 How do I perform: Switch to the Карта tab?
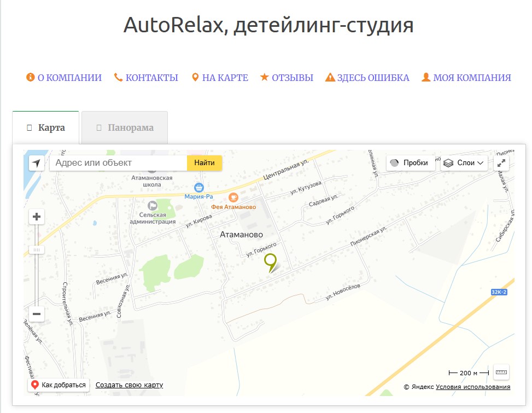(46, 127)
